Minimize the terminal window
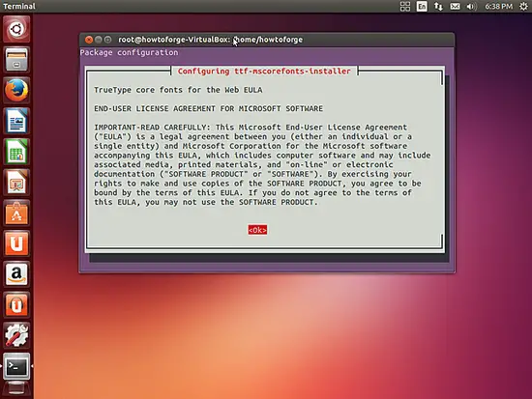532x399 pixels. (x=99, y=40)
